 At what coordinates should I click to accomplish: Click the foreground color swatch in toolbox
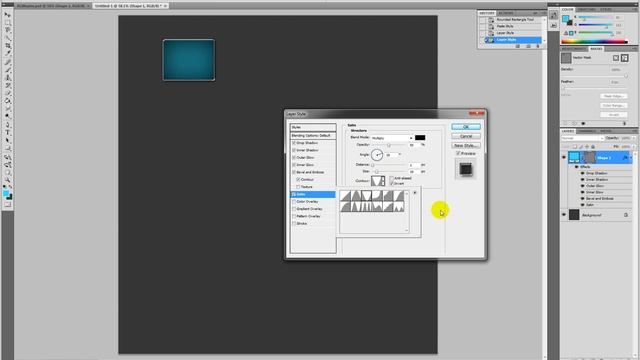pyautogui.click(x=6, y=193)
